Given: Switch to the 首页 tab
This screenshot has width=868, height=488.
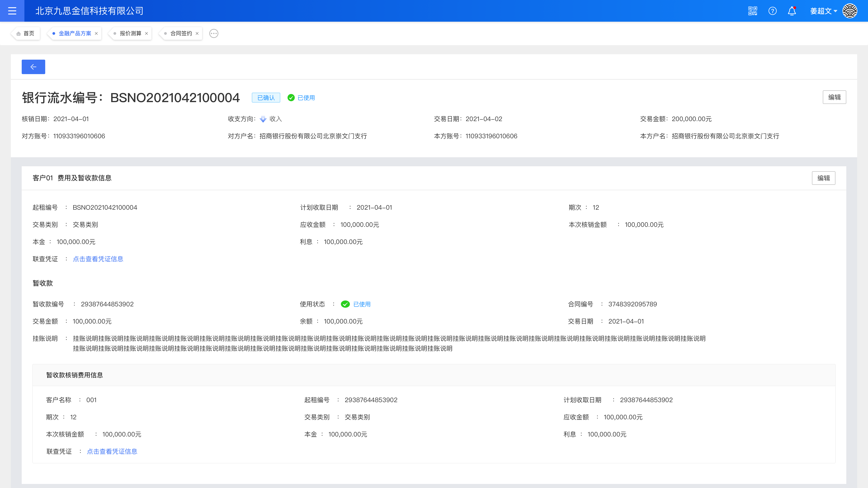Looking at the screenshot, I should [26, 33].
